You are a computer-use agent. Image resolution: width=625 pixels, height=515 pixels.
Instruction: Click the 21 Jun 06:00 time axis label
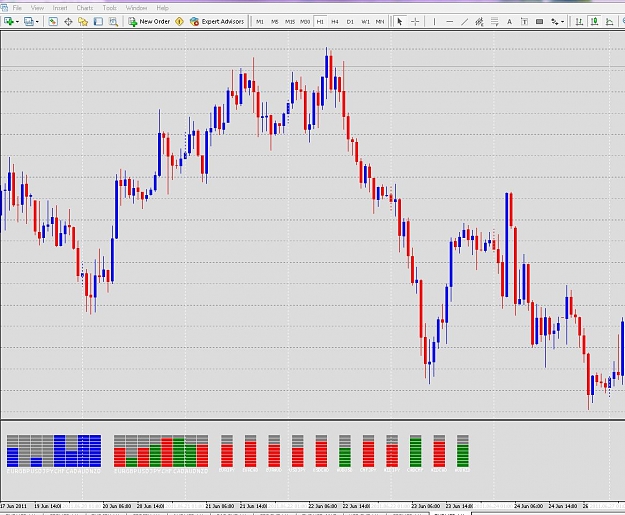tap(220, 506)
